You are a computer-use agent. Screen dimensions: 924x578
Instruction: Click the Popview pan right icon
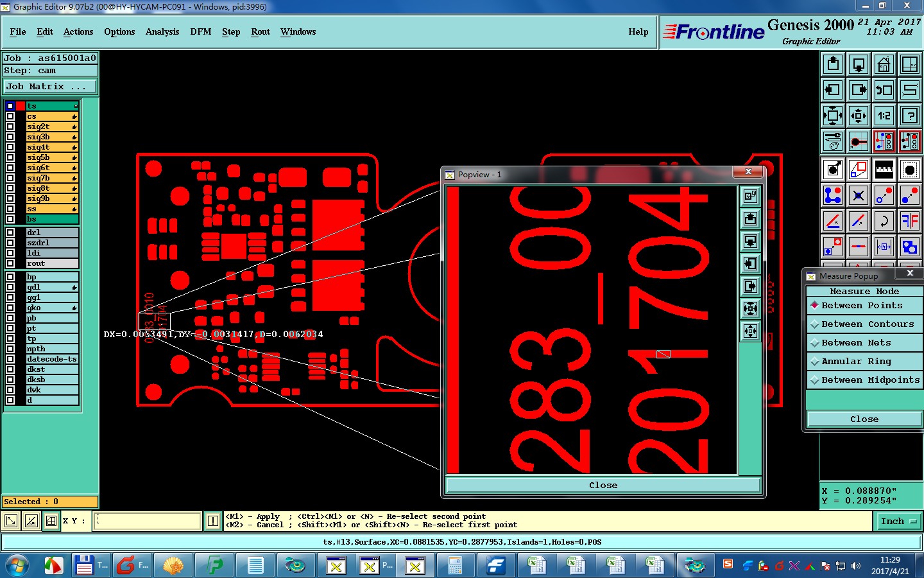(750, 286)
